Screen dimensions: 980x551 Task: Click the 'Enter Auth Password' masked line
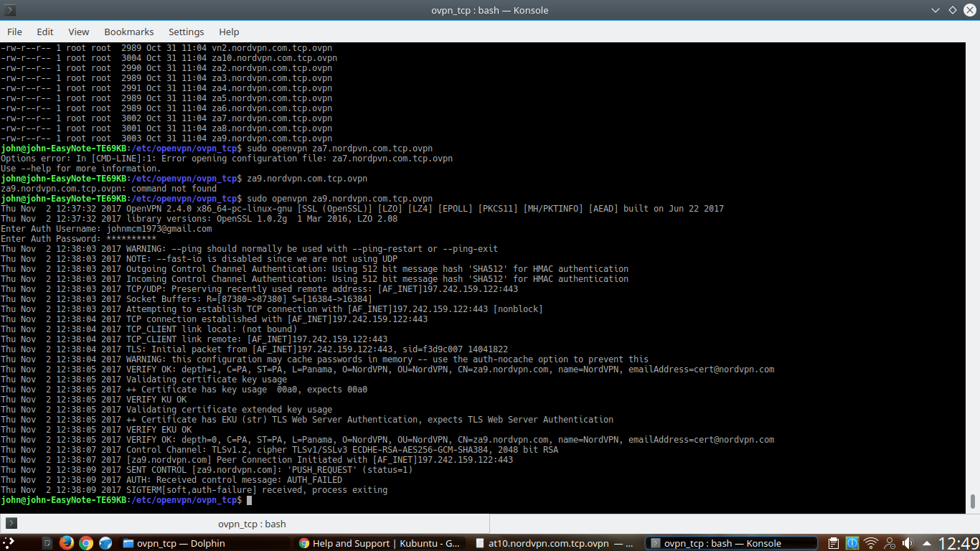[78, 239]
